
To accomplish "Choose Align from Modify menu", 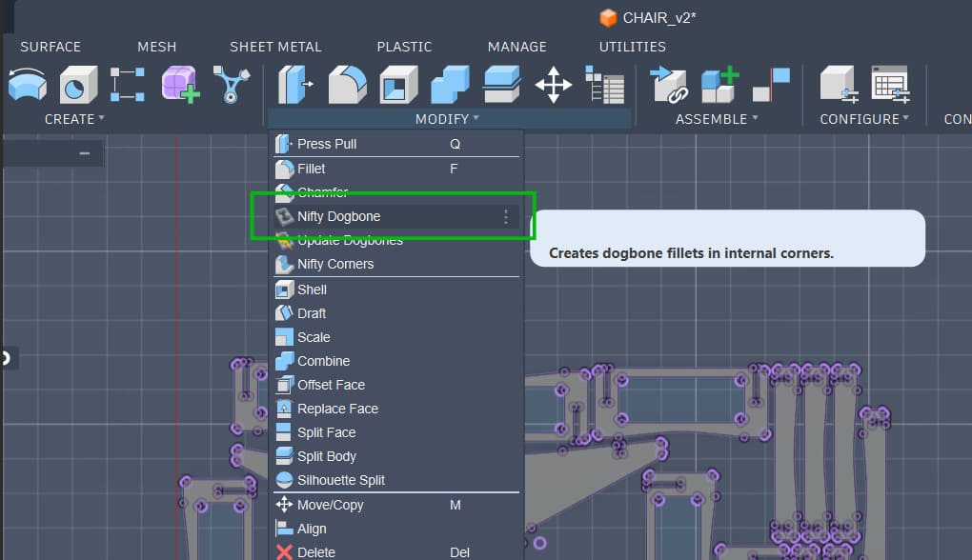I will point(396,529).
